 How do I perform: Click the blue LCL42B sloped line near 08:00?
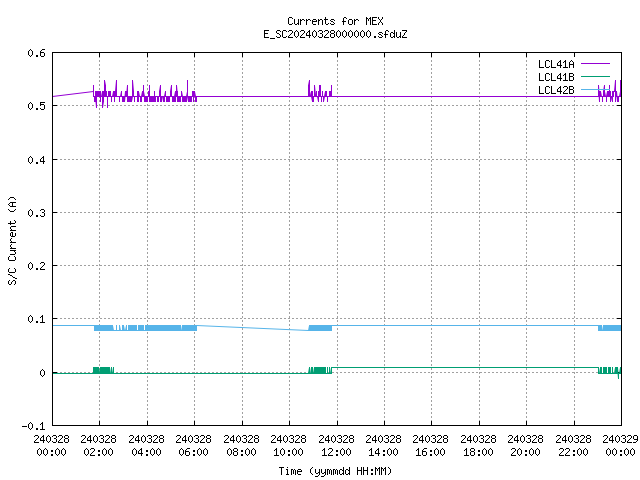pos(252,328)
